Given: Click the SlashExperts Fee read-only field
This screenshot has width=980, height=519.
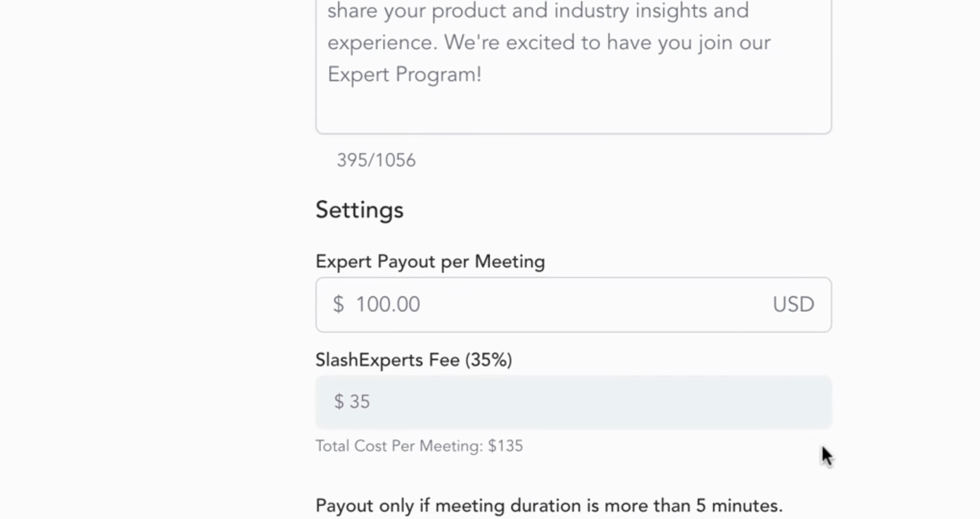Looking at the screenshot, I should pos(573,402).
